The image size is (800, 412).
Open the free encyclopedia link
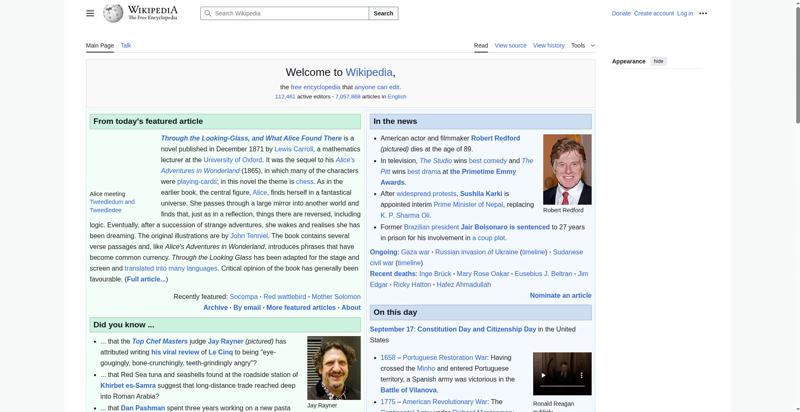[x=315, y=87]
